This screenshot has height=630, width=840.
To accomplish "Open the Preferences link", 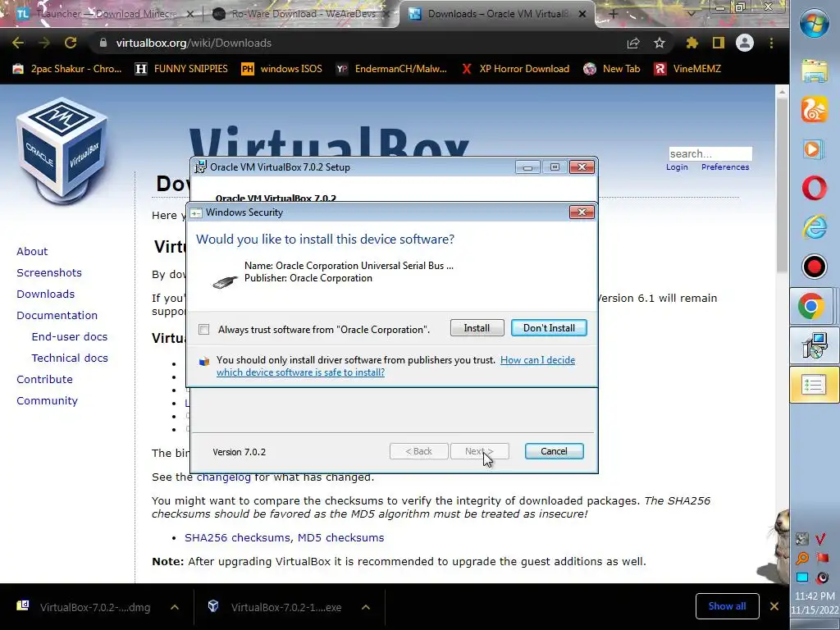I will coord(725,167).
